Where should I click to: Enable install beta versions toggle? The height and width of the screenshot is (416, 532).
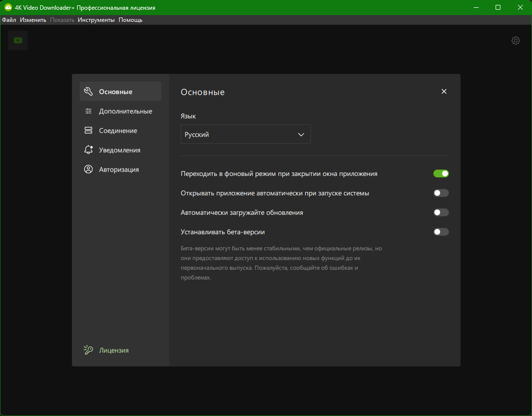[441, 232]
